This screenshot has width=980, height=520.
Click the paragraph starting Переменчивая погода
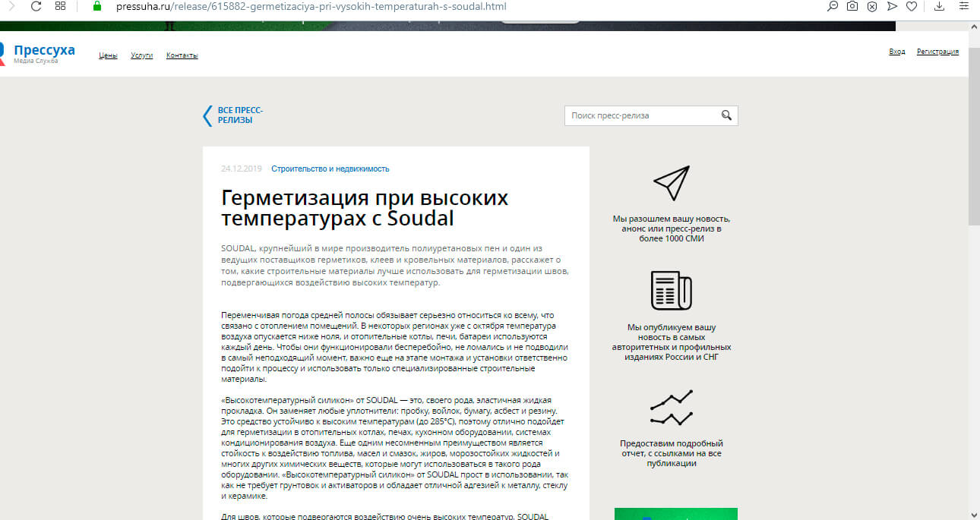pyautogui.click(x=394, y=346)
